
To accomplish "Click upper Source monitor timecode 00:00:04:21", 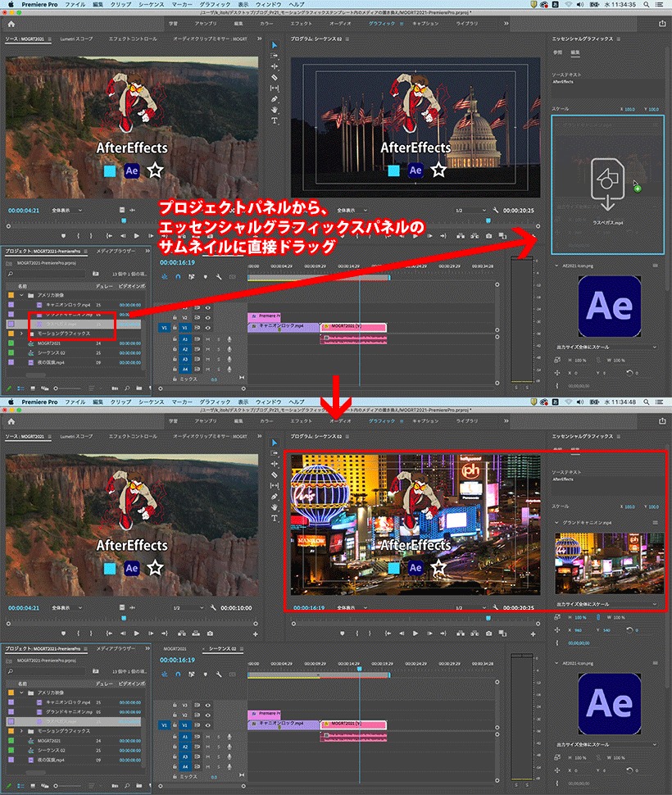I will coord(23,211).
